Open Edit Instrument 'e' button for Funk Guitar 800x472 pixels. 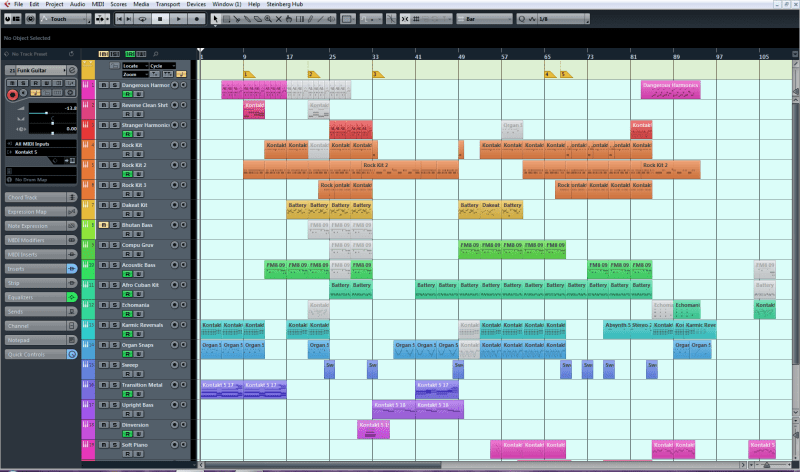click(x=72, y=70)
